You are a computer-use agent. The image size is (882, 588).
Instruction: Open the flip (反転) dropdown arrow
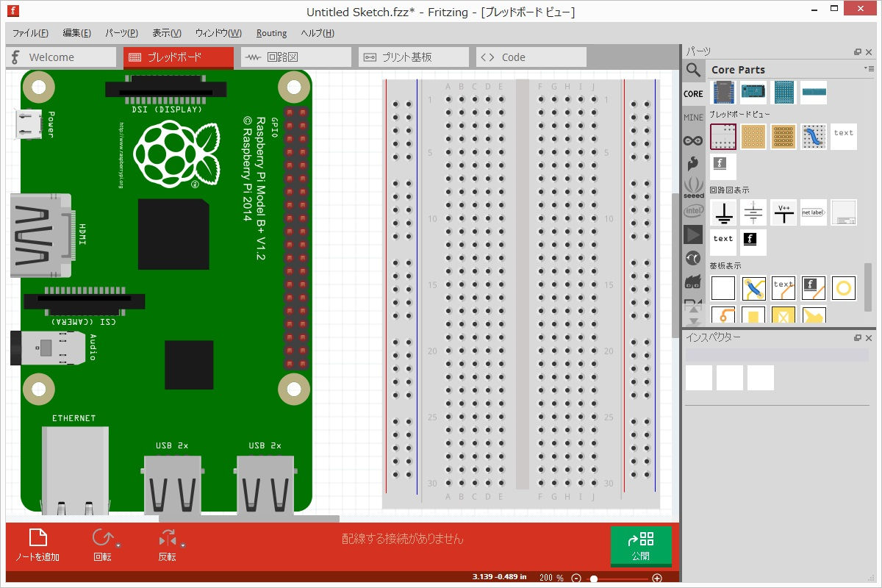tap(183, 545)
